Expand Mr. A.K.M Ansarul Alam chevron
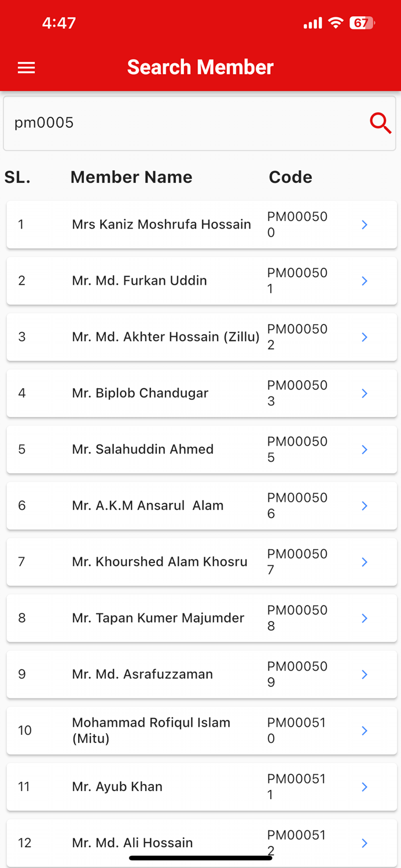Screen dimensions: 401x868 [365, 506]
